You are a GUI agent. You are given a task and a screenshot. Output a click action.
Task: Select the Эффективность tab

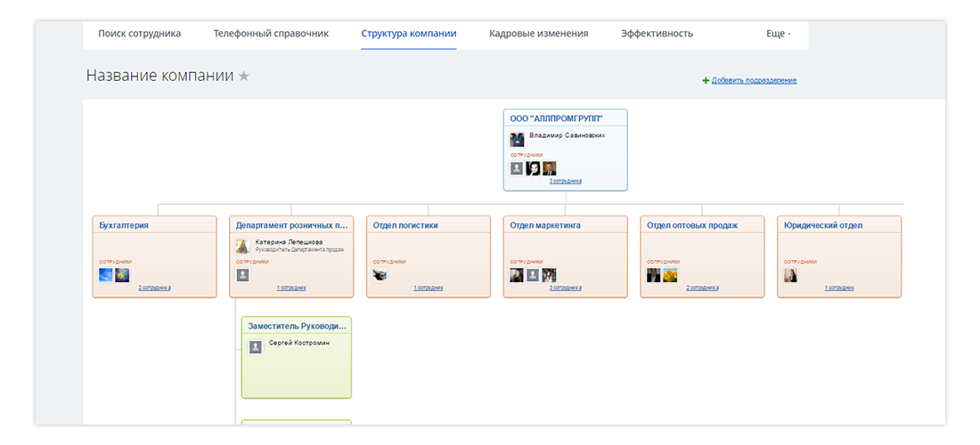pyautogui.click(x=657, y=34)
